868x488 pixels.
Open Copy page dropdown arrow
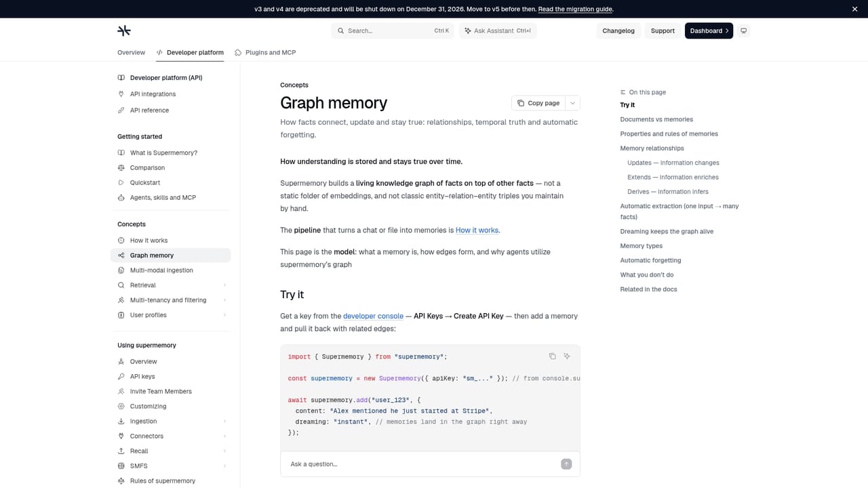(572, 103)
